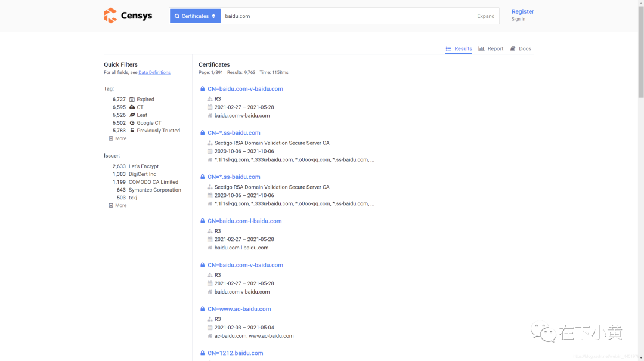Image resolution: width=644 pixels, height=361 pixels.
Task: Open first CN=baidu.com-v-baidu.com certificate
Action: [x=245, y=89]
